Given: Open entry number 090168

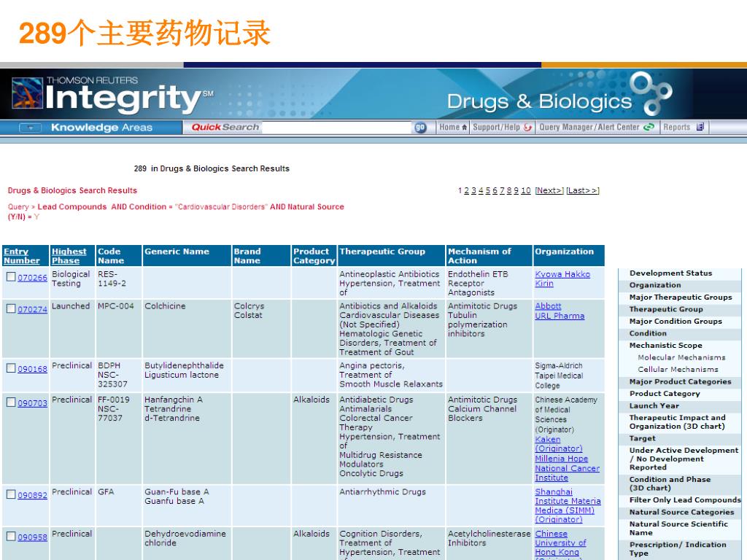Looking at the screenshot, I should click(32, 369).
